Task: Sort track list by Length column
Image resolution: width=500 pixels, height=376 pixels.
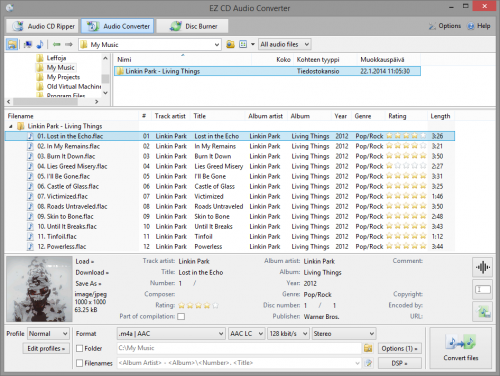Action: pyautogui.click(x=440, y=116)
